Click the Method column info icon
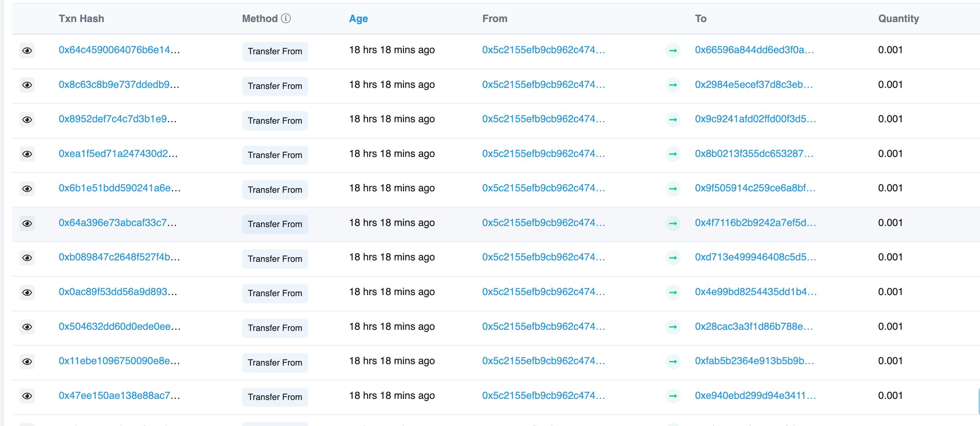Viewport: 980px width, 426px height. tap(286, 18)
